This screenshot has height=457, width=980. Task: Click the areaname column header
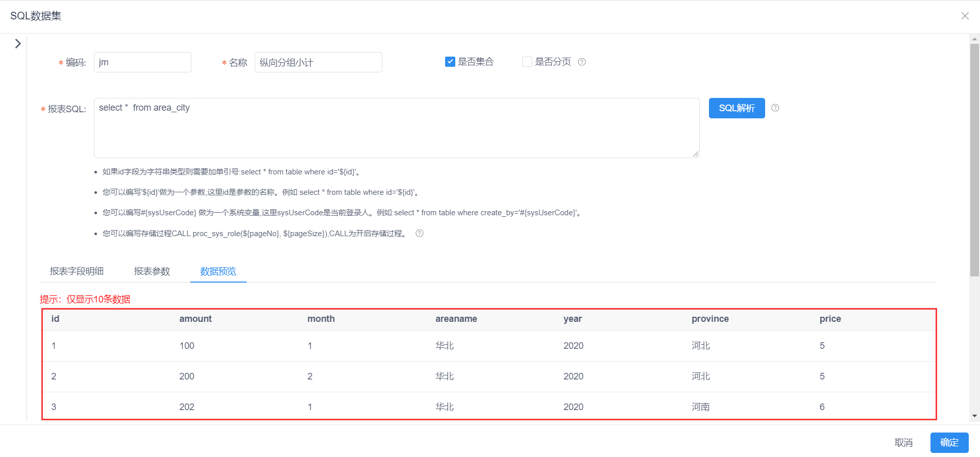[456, 319]
